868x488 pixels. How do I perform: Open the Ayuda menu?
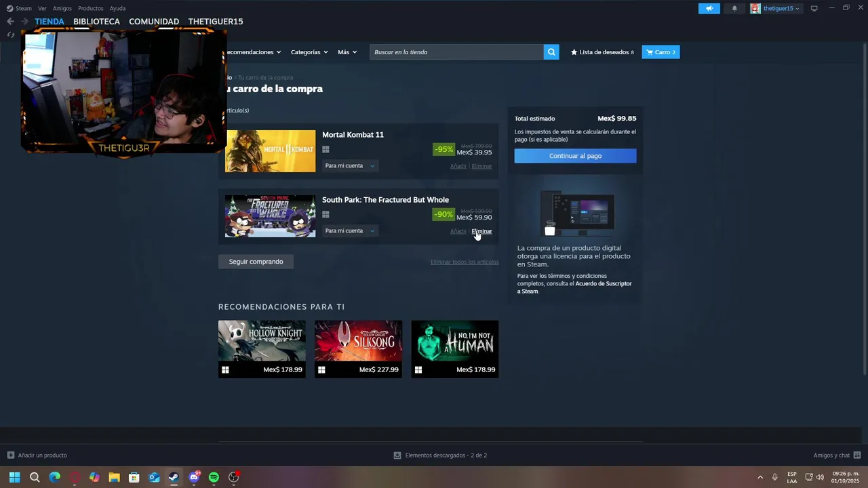pyautogui.click(x=117, y=8)
